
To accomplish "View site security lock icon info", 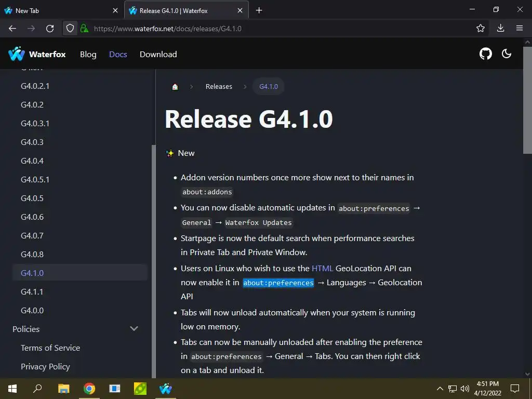I will click(x=84, y=28).
